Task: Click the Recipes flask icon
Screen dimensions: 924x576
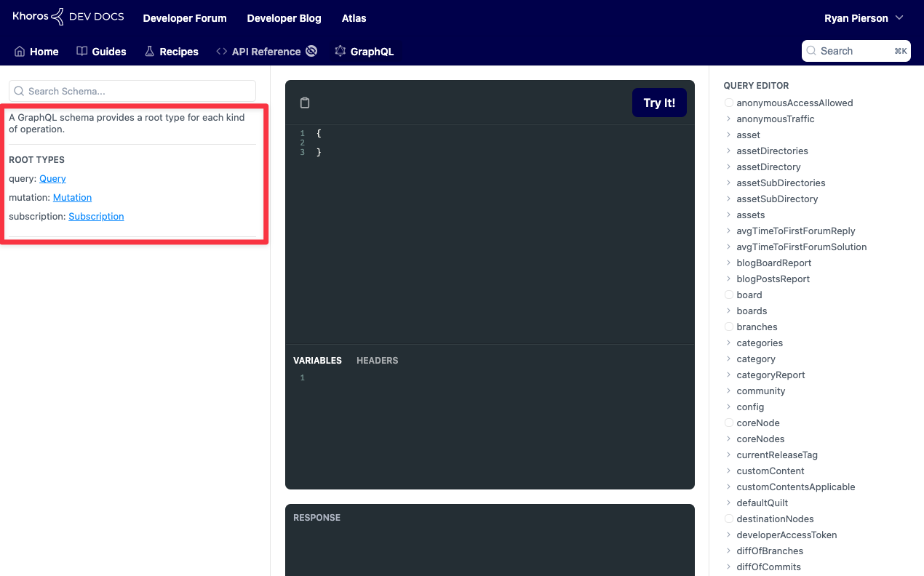Action: coord(150,52)
